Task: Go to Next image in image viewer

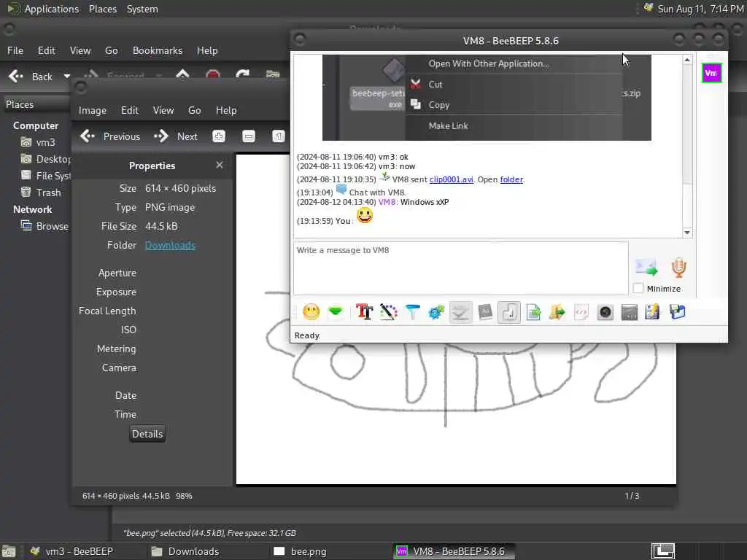Action: (175, 136)
